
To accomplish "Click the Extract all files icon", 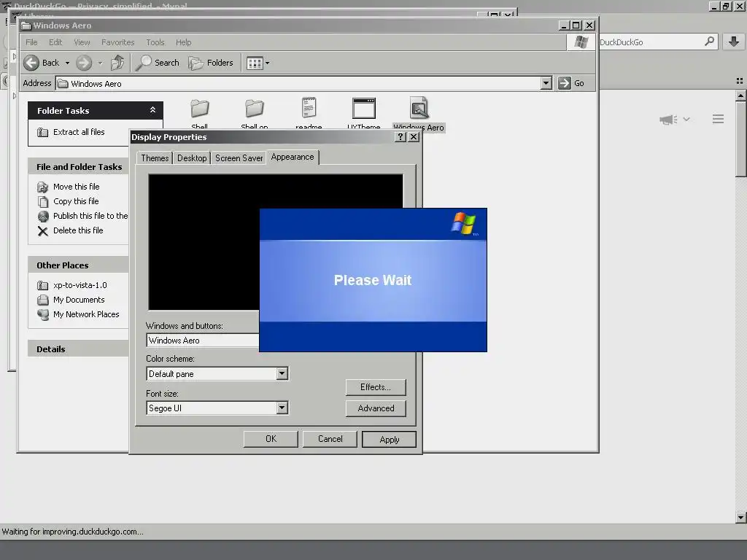I will 43,133.
